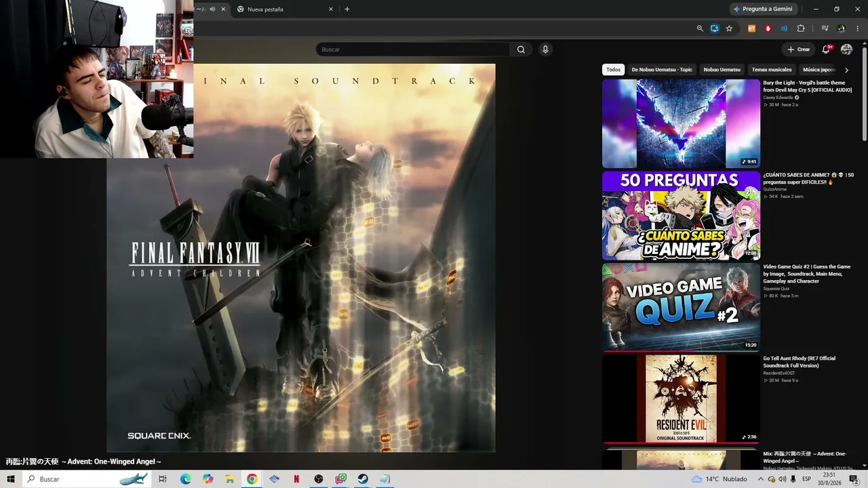Click the Chrome zoom magnifier icon

point(700,28)
